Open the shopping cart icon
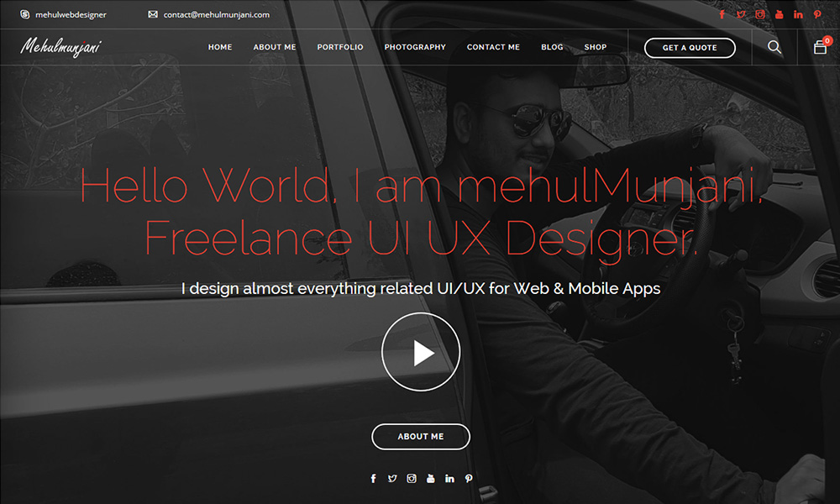The height and width of the screenshot is (504, 840). 820,48
